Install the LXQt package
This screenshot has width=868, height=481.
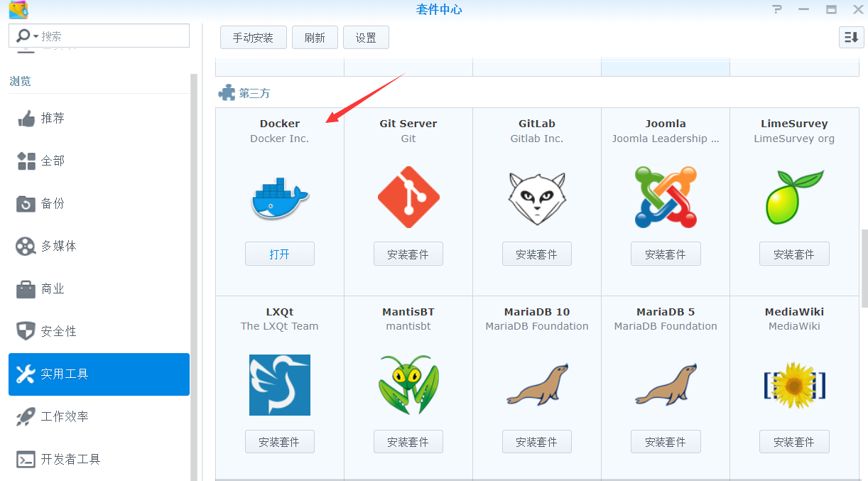tap(280, 441)
